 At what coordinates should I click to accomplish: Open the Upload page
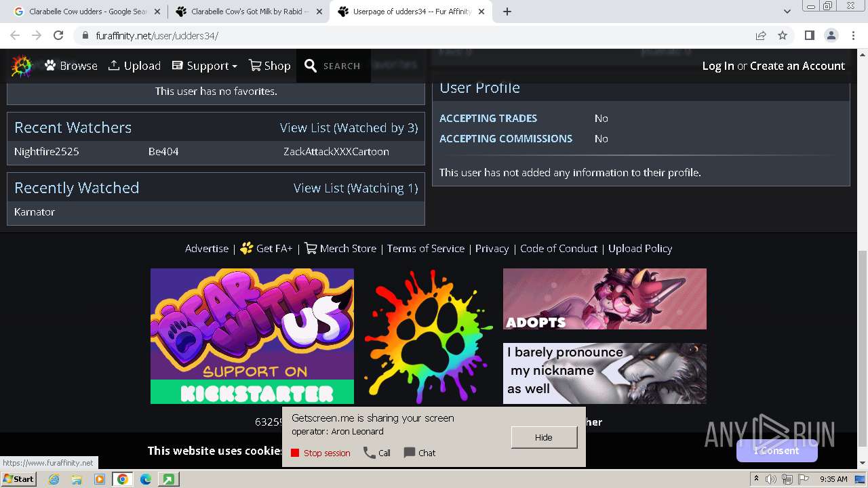[134, 66]
